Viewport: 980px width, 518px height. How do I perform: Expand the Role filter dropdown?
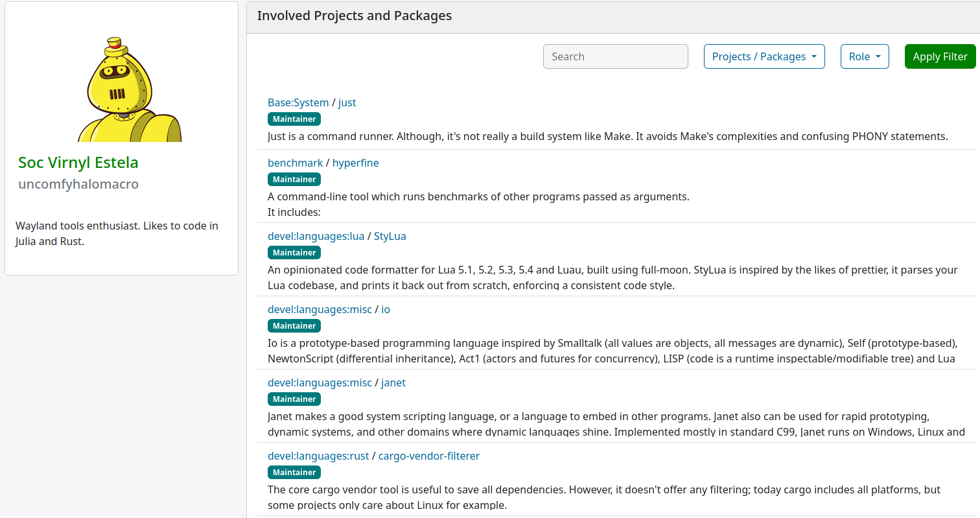[865, 56]
